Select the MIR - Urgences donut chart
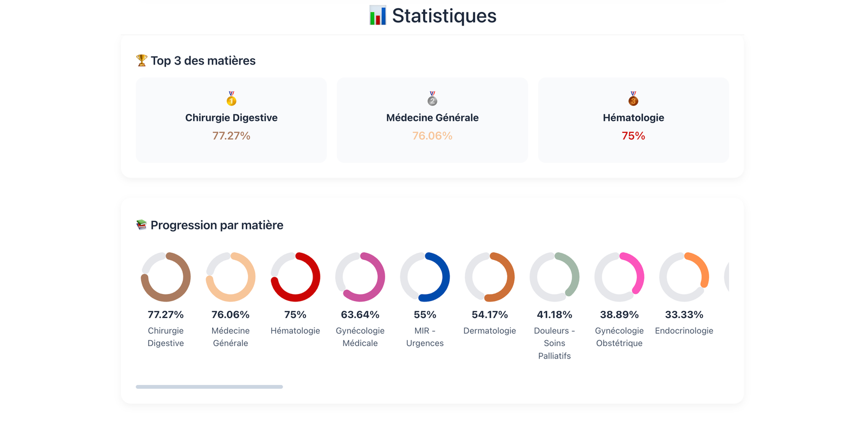 pyautogui.click(x=425, y=277)
